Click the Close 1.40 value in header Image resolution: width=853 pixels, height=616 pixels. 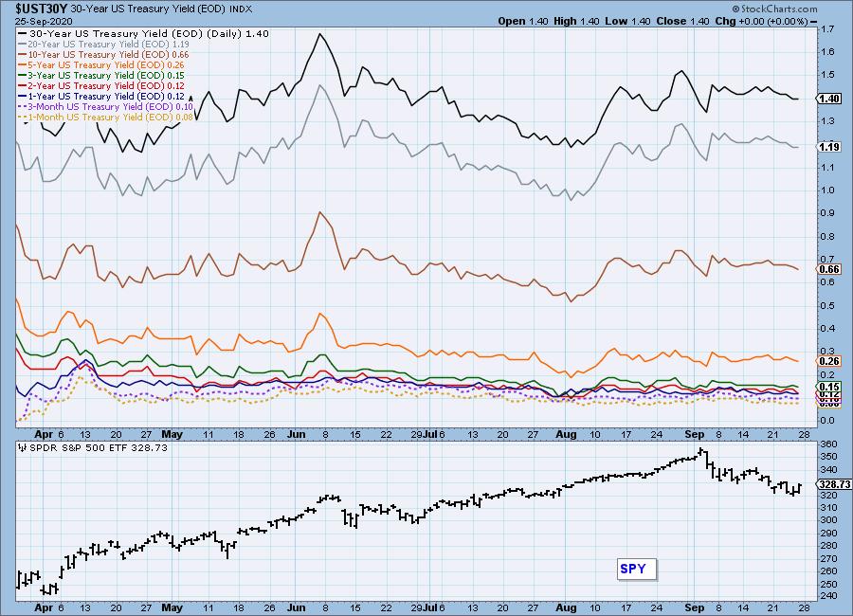click(682, 21)
